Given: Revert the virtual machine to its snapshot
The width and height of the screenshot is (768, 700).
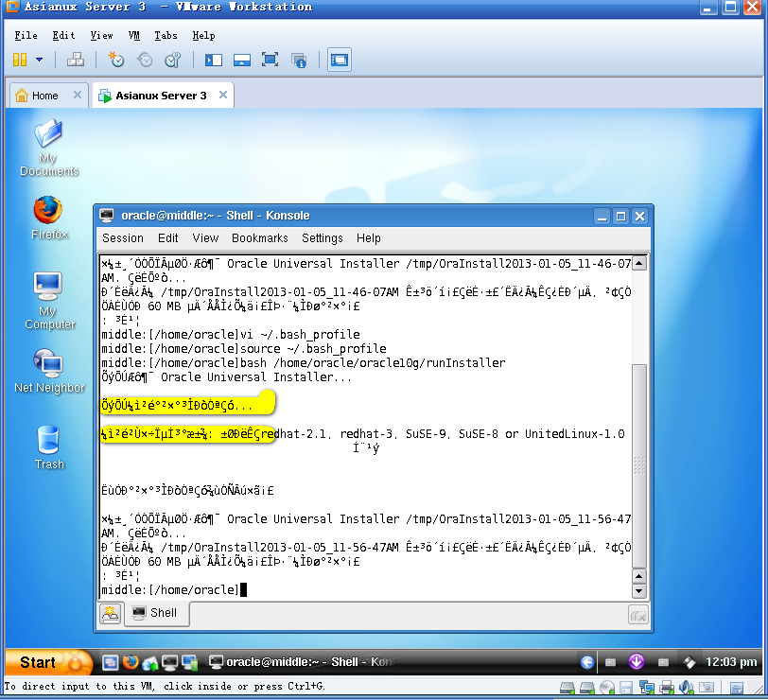Looking at the screenshot, I should point(144,59).
